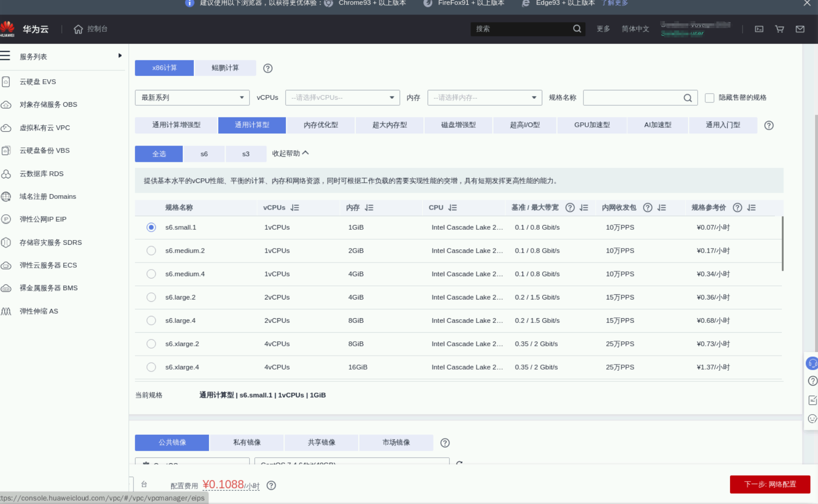Click help icon next to 基准/最大带宽
The width and height of the screenshot is (818, 504).
(570, 208)
